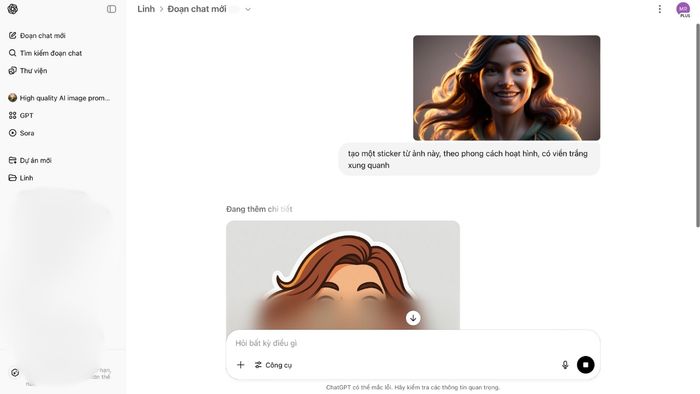The height and width of the screenshot is (394, 700).
Task: Stop generation with the black stop button
Action: (585, 365)
